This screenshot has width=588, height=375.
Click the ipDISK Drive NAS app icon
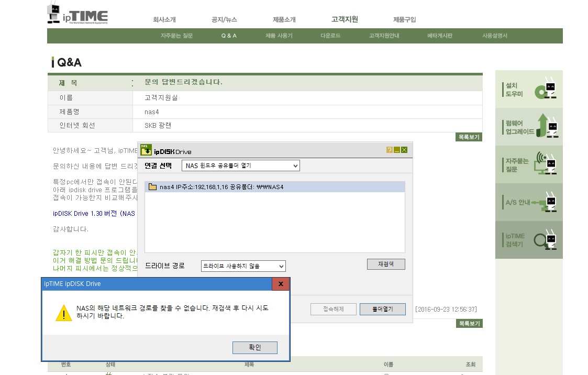click(x=146, y=150)
